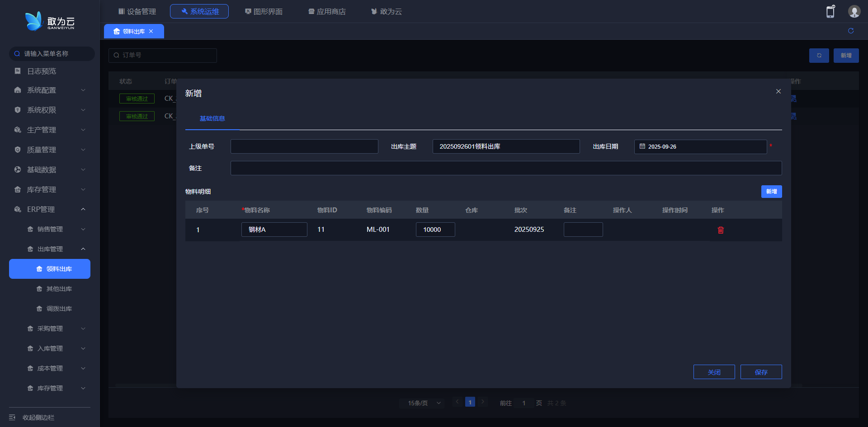Expand the 采购管理 submenu
Viewport: 868px width, 427px height.
(x=56, y=329)
